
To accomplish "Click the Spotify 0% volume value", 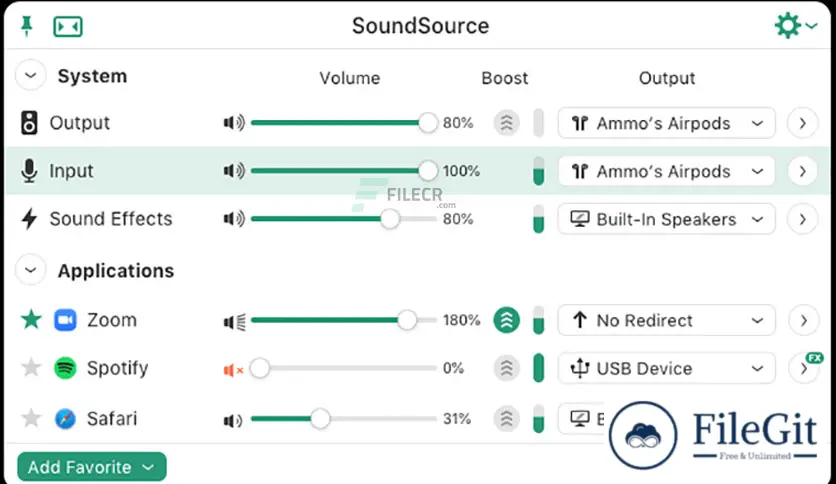I will (453, 368).
